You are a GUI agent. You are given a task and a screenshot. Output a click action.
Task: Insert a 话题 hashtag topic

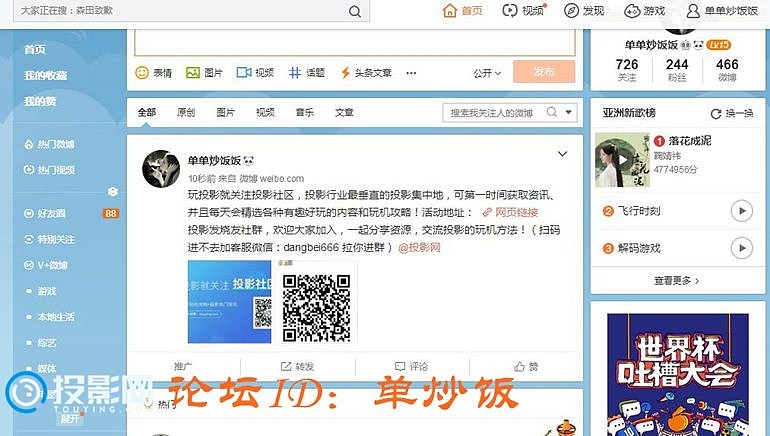(294, 73)
